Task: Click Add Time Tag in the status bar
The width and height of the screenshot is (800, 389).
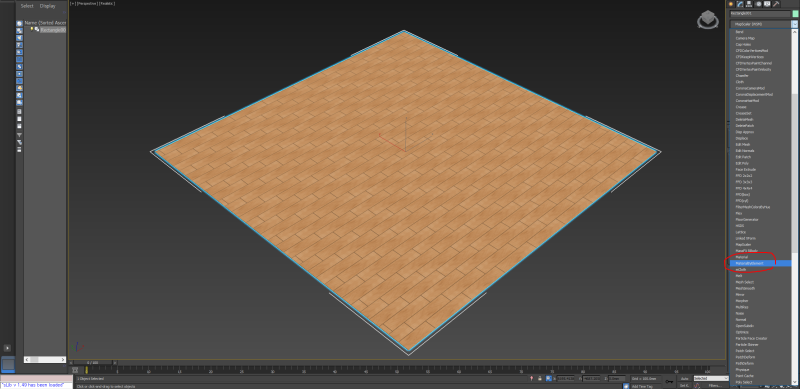Action: pyautogui.click(x=642, y=386)
